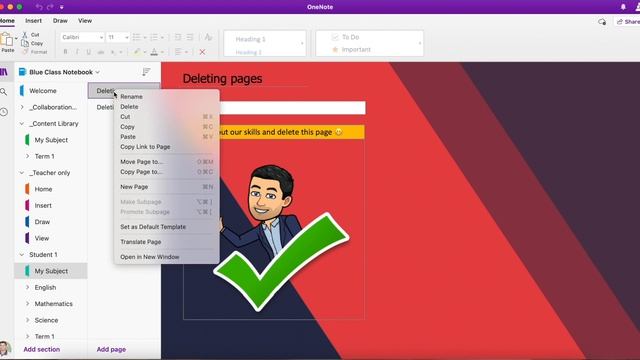The width and height of the screenshot is (640, 360).
Task: Click the sort pages icon
Action: coord(146,72)
